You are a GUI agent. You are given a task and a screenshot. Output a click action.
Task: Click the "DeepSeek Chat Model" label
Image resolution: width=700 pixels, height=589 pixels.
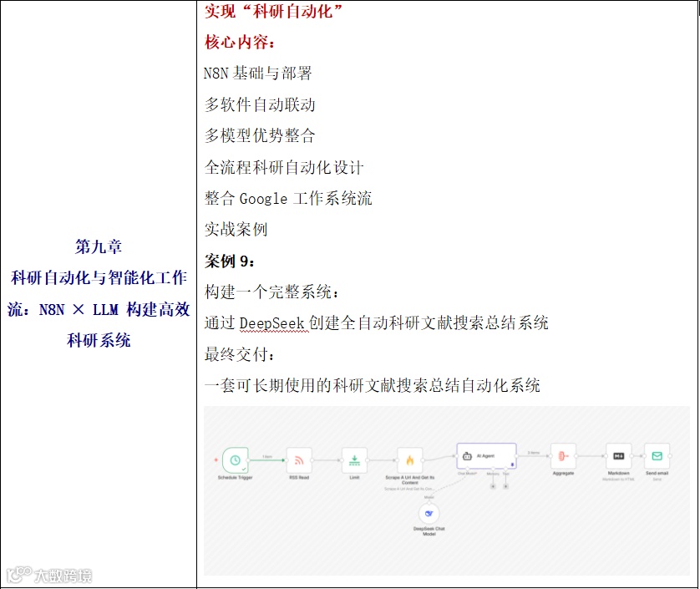pyautogui.click(x=429, y=531)
